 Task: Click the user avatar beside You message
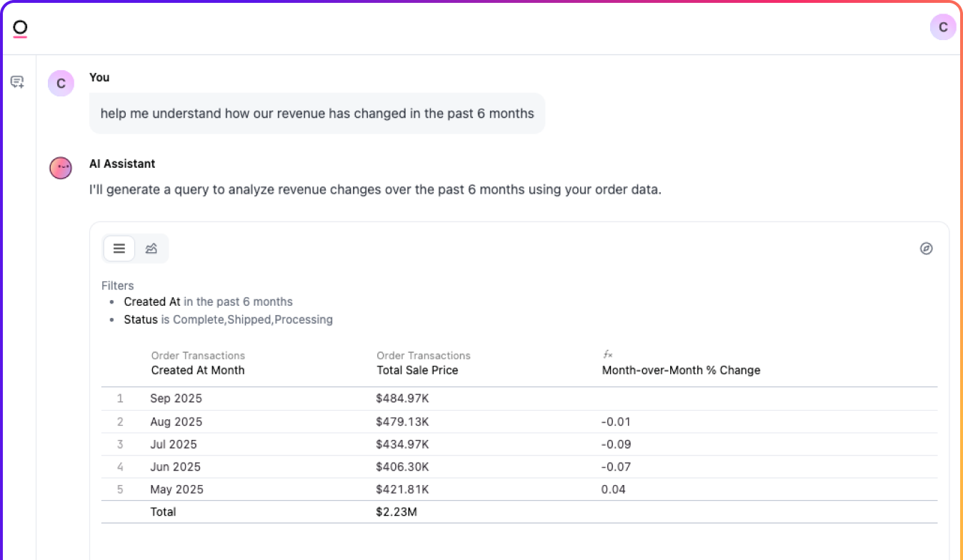click(61, 84)
